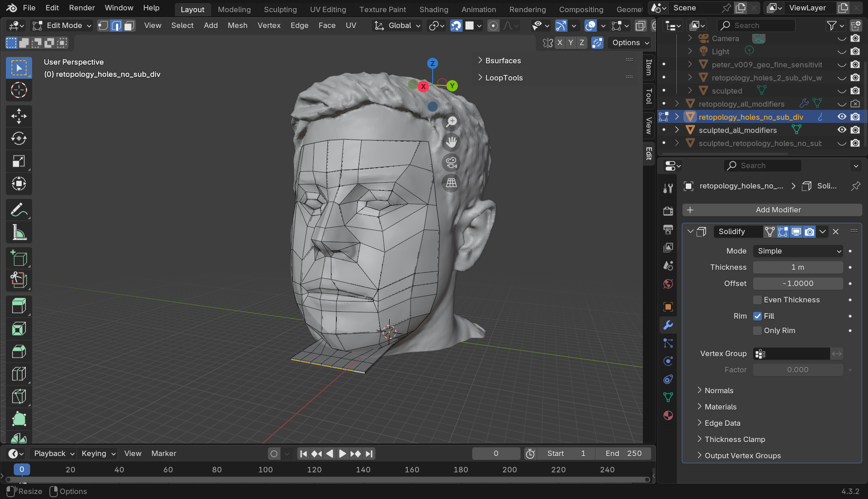Switch to the Sculpting workspace tab
Image resolution: width=868 pixels, height=499 pixels.
(280, 9)
